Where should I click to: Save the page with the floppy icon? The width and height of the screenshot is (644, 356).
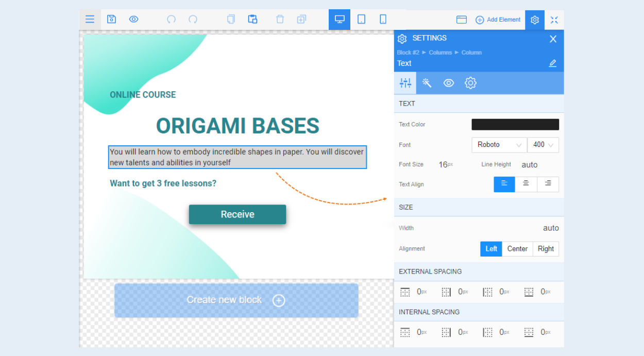click(111, 20)
